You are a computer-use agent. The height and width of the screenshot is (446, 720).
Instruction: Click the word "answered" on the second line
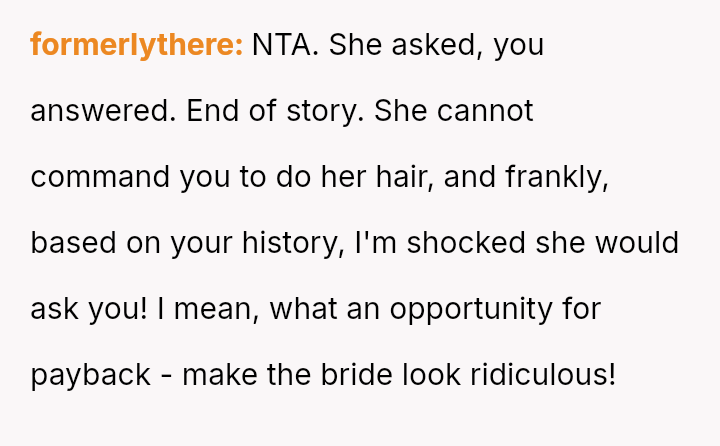tap(101, 111)
